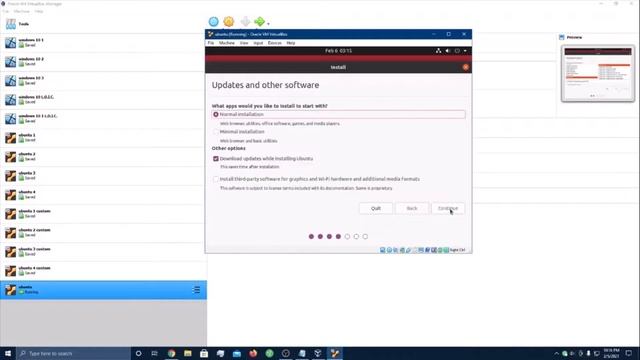The width and height of the screenshot is (640, 360).
Task: Select the 'ubuntu 4' virtual machine
Action: point(103,195)
